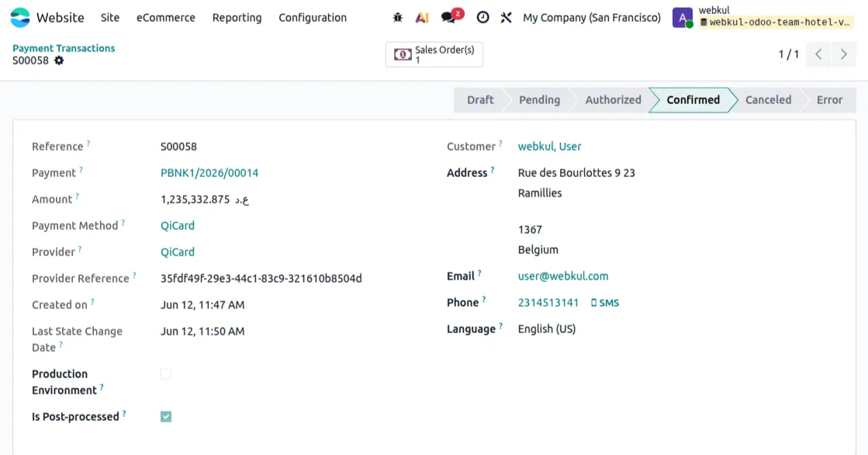Open QiCard payment method link

point(177,226)
